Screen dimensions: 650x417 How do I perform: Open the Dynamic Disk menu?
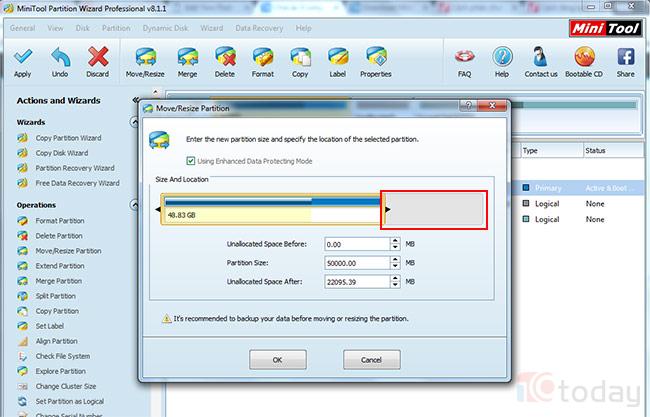(165, 28)
